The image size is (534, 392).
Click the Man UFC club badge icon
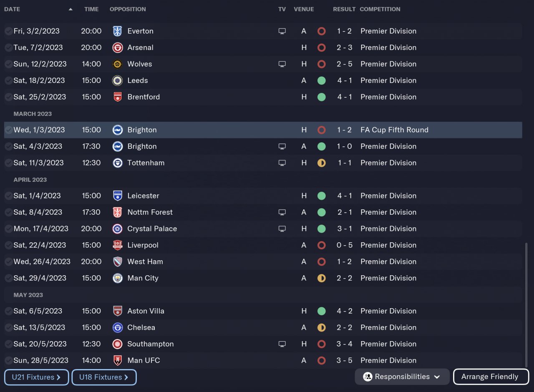pos(118,360)
